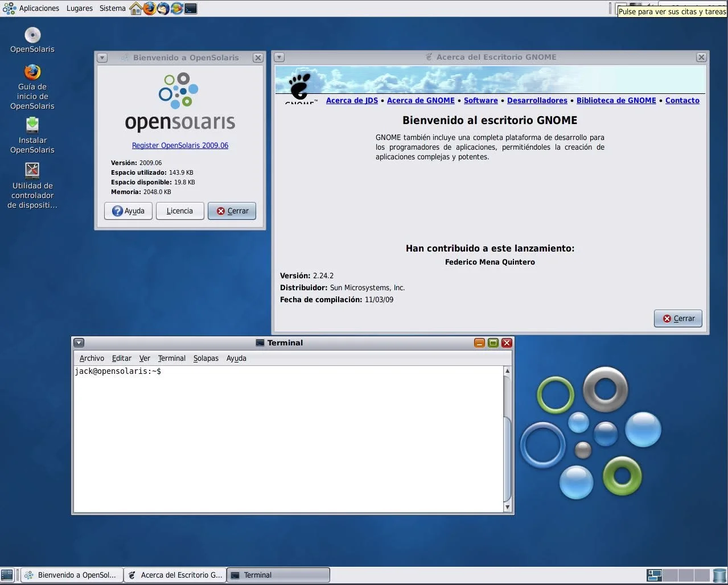
Task: Open the update manager icon in top panel
Action: pos(176,9)
